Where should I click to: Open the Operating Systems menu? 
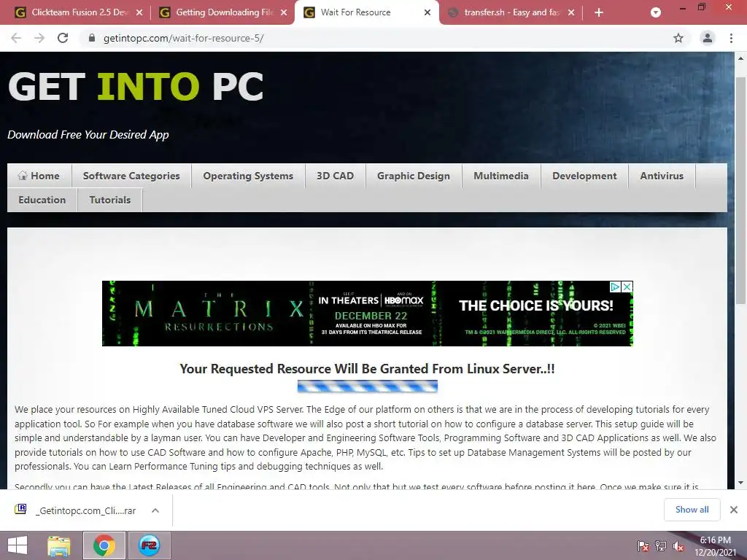click(x=248, y=176)
